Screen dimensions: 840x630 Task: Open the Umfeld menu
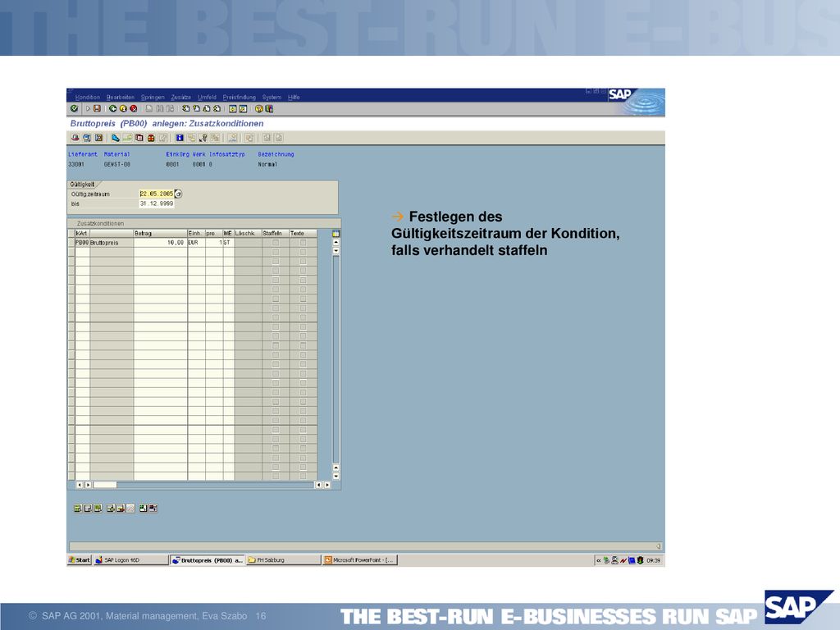tap(207, 98)
